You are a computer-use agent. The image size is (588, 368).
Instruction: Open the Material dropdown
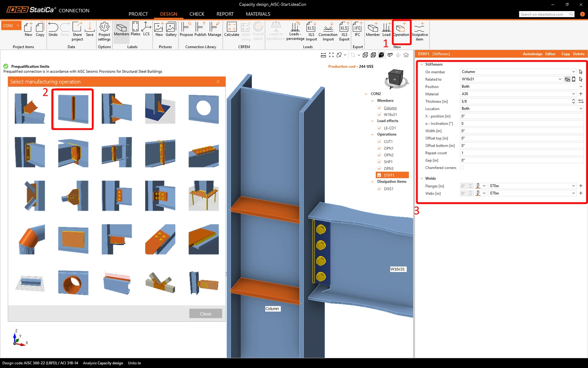(x=518, y=94)
